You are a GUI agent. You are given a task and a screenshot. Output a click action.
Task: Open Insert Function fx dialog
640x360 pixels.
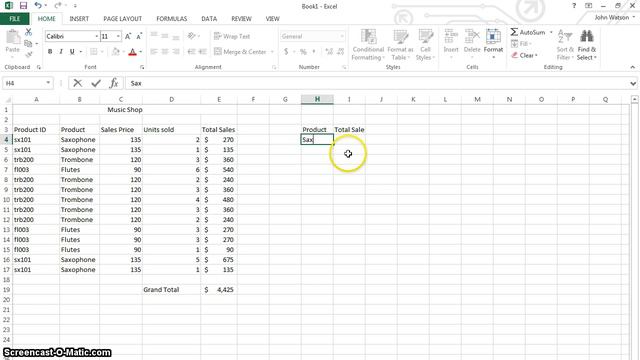coord(114,83)
